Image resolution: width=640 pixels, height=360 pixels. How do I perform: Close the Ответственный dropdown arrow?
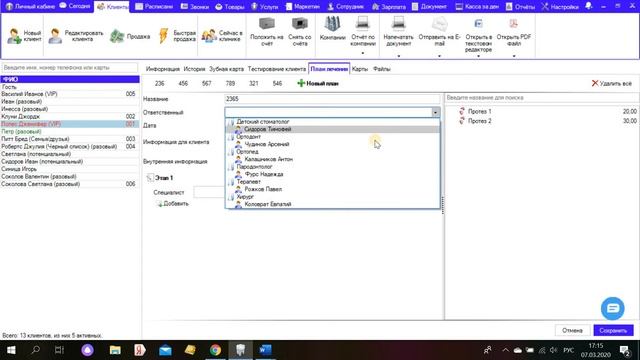click(x=436, y=112)
